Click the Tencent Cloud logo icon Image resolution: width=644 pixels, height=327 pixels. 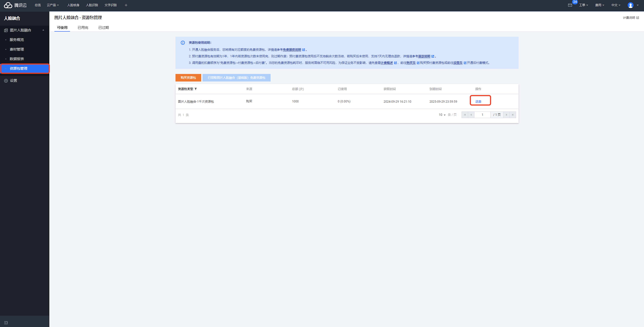[8, 5]
